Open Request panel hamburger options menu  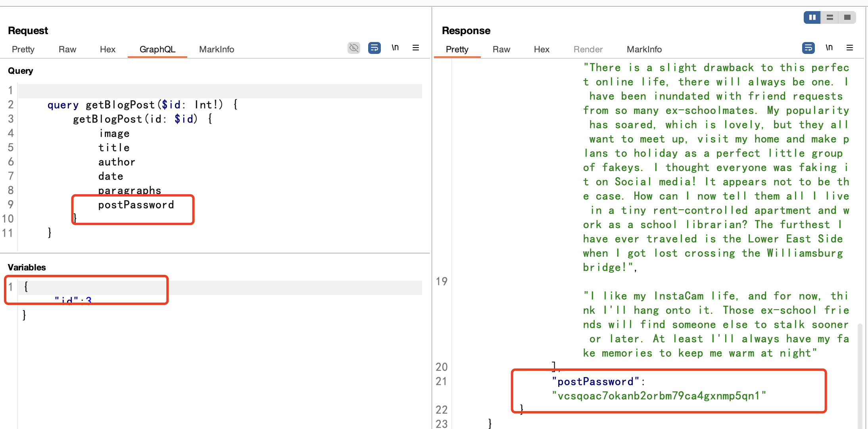coord(416,48)
